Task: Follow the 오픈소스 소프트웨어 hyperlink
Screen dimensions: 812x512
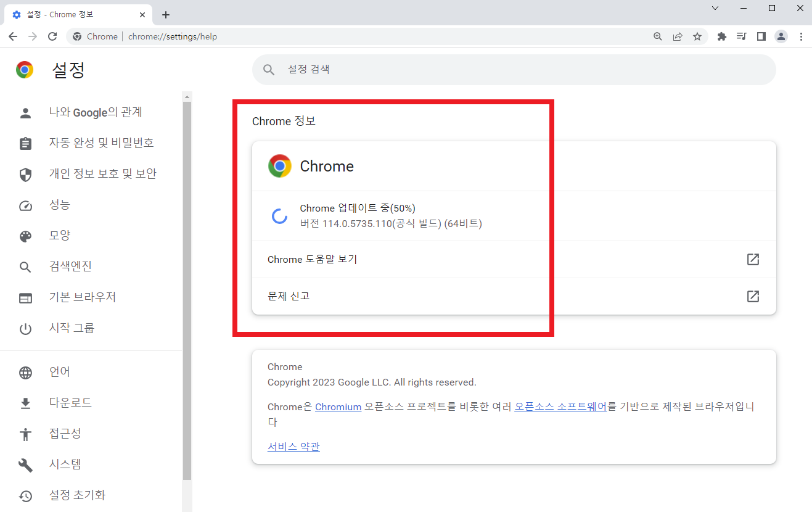Action: [x=560, y=407]
